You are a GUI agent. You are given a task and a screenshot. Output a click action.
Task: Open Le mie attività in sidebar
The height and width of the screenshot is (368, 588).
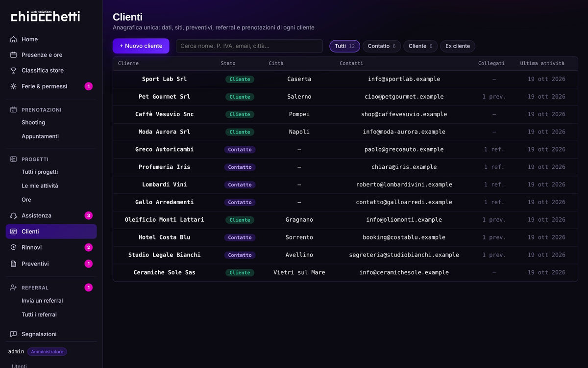(40, 186)
